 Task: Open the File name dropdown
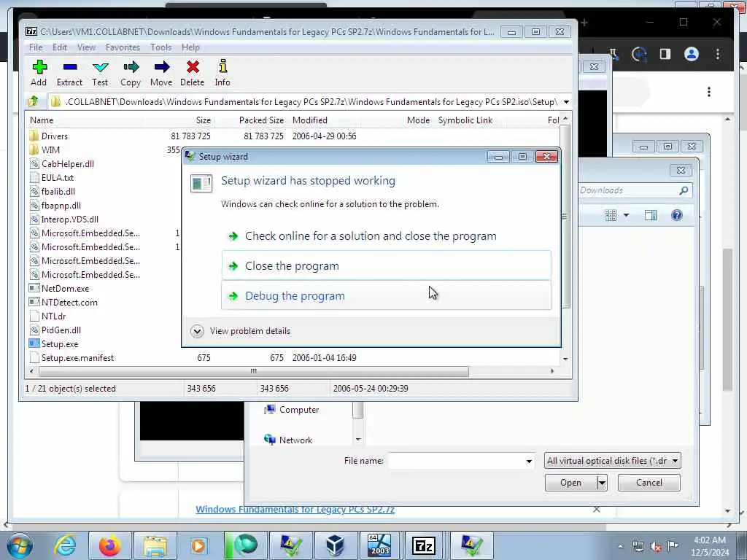coord(529,461)
